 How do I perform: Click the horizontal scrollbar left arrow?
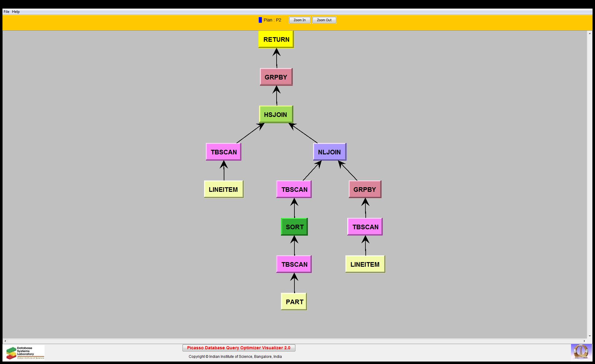tap(5, 341)
